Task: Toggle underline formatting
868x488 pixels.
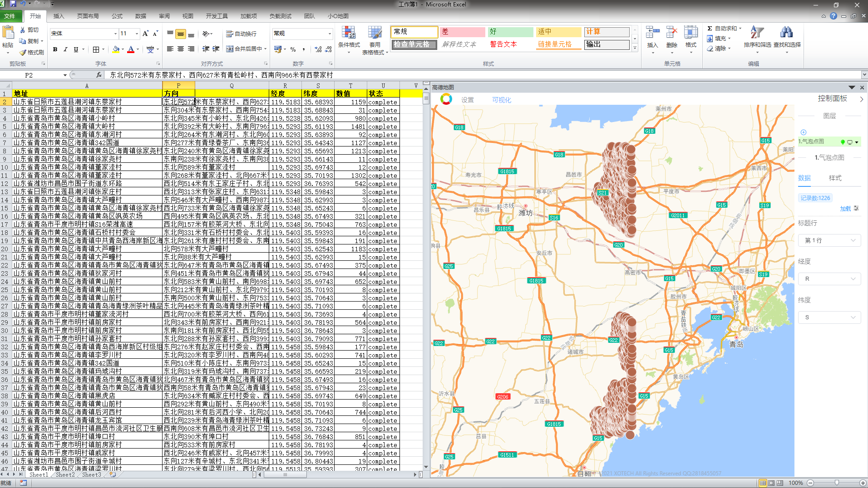Action: (76, 49)
